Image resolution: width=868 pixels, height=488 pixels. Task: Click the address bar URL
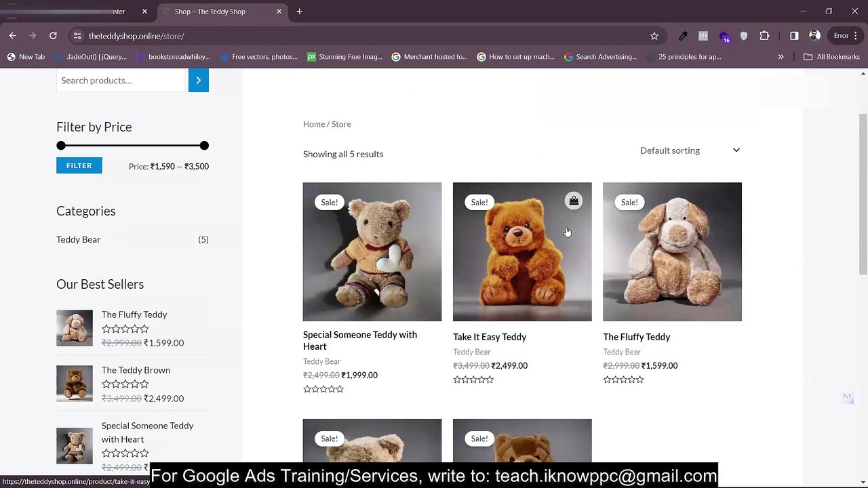point(136,36)
